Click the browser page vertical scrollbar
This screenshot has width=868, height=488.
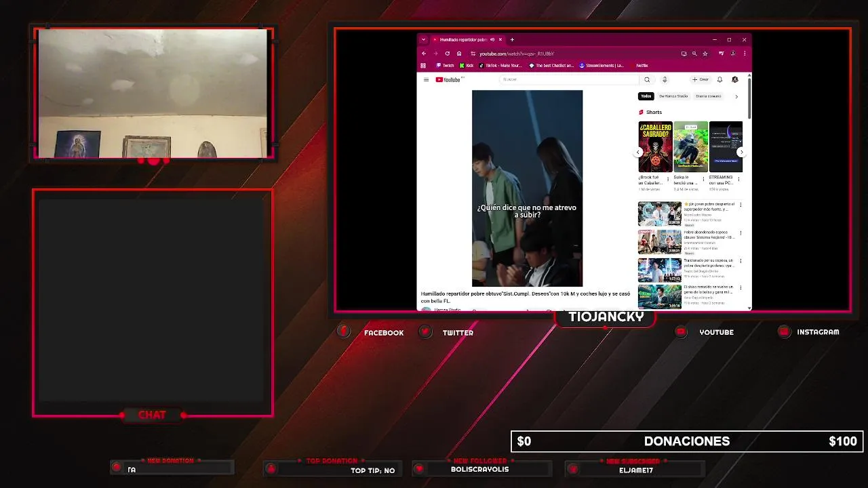point(749,98)
